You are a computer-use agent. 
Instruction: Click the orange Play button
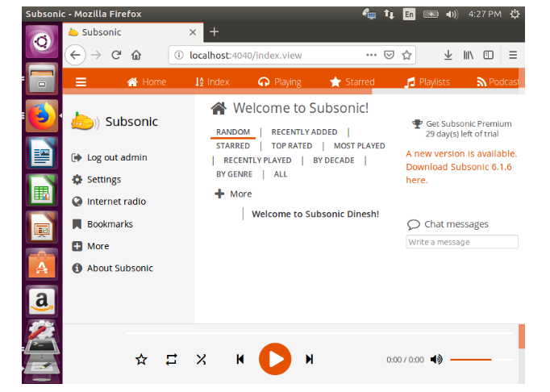click(275, 359)
